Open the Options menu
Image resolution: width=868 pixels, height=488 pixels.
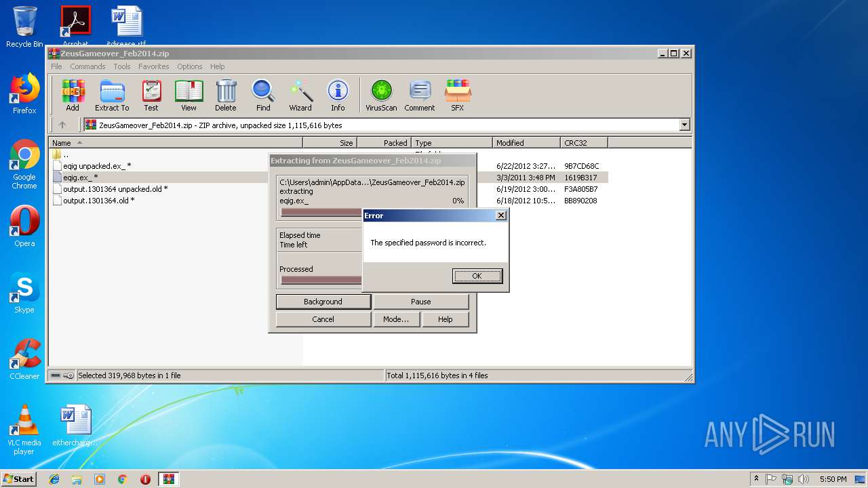[x=190, y=66]
